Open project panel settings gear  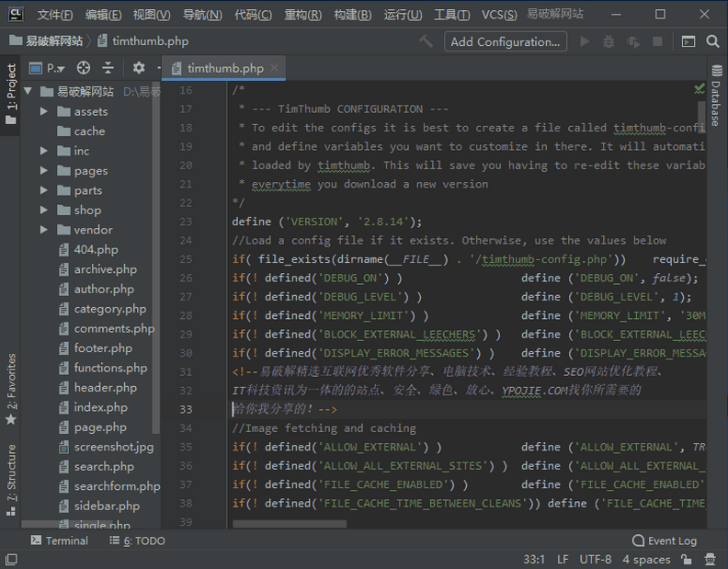139,68
